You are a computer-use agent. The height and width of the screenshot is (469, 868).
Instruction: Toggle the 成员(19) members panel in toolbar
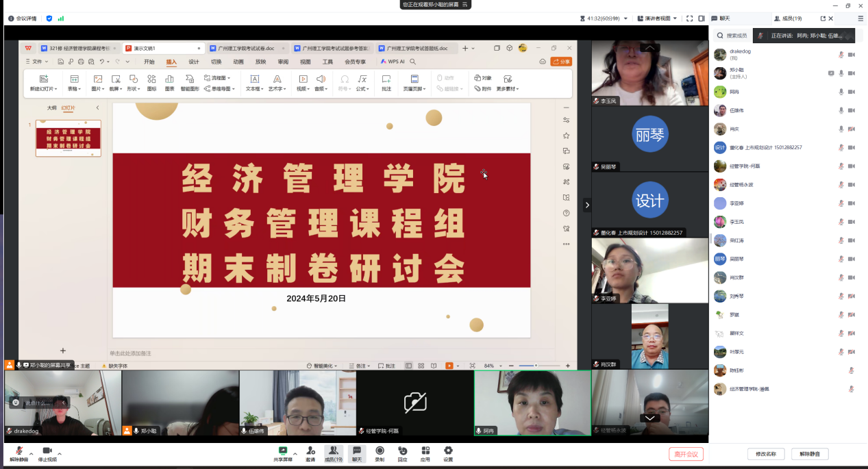pyautogui.click(x=333, y=451)
